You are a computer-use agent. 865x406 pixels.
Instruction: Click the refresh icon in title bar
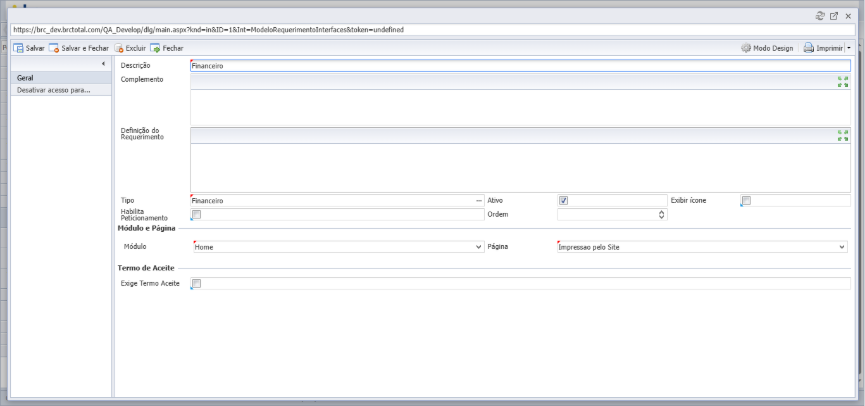coord(820,16)
